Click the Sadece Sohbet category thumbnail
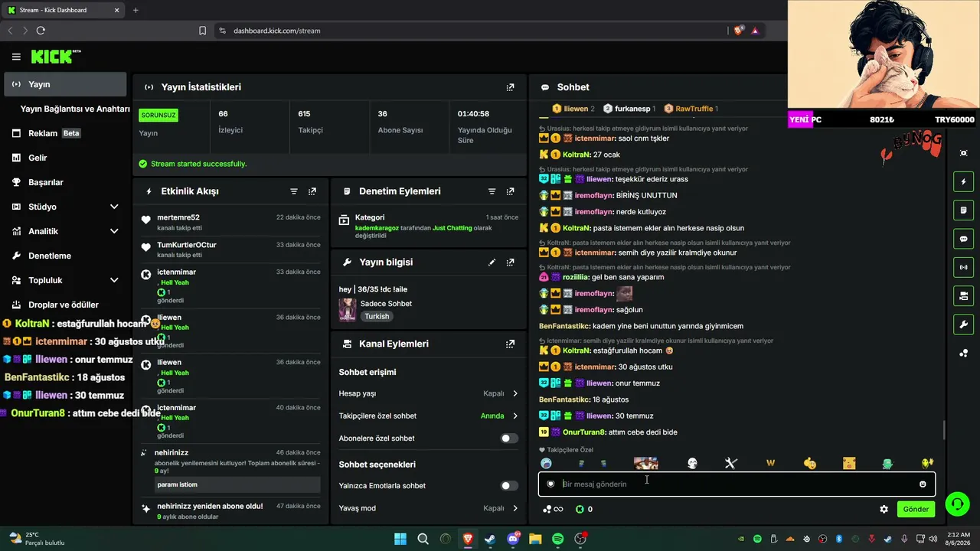The image size is (980, 551). (x=348, y=310)
